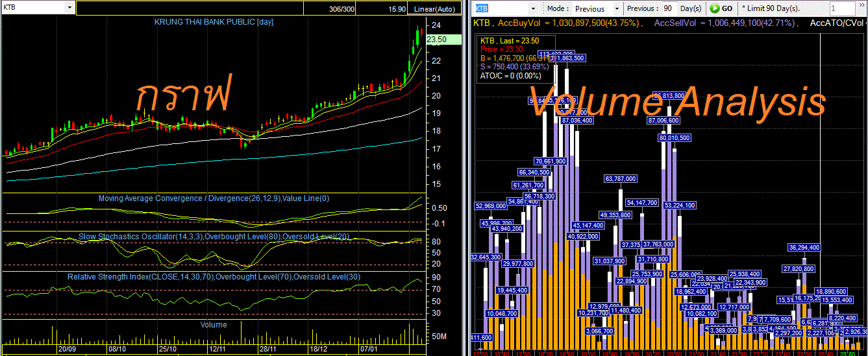Click the Previous days field showing 90
Viewport: 868px width, 356px height.
coord(669,8)
